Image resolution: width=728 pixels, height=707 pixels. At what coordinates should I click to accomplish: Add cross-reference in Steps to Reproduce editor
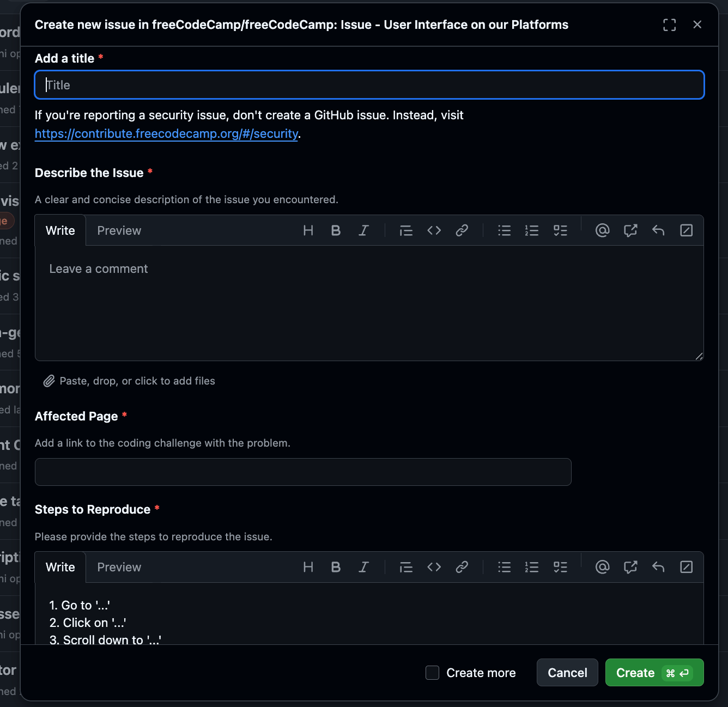pos(630,567)
